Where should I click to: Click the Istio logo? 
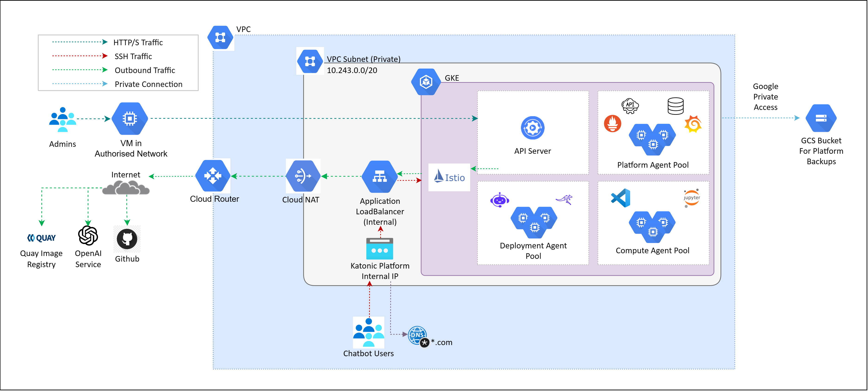click(x=449, y=177)
